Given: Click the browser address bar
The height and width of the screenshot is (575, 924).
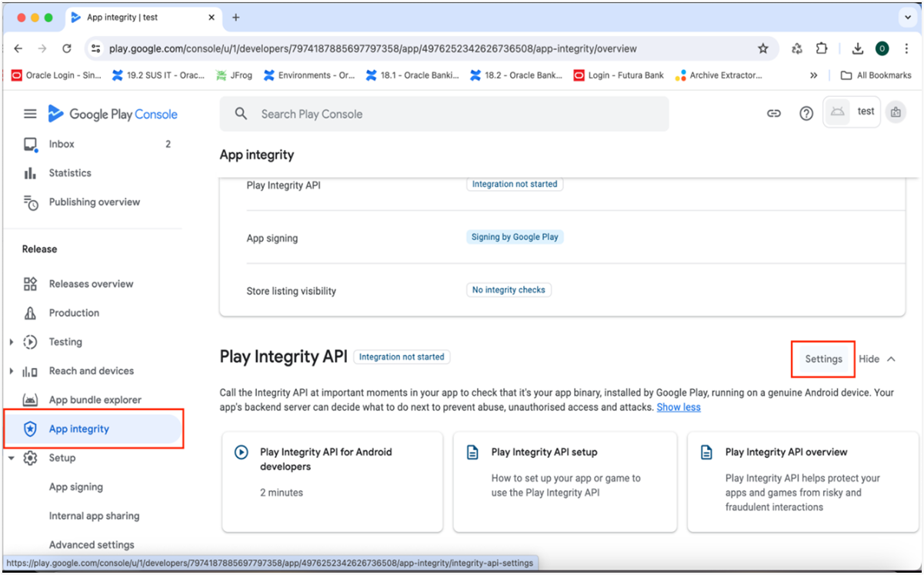Looking at the screenshot, I should pyautogui.click(x=431, y=48).
